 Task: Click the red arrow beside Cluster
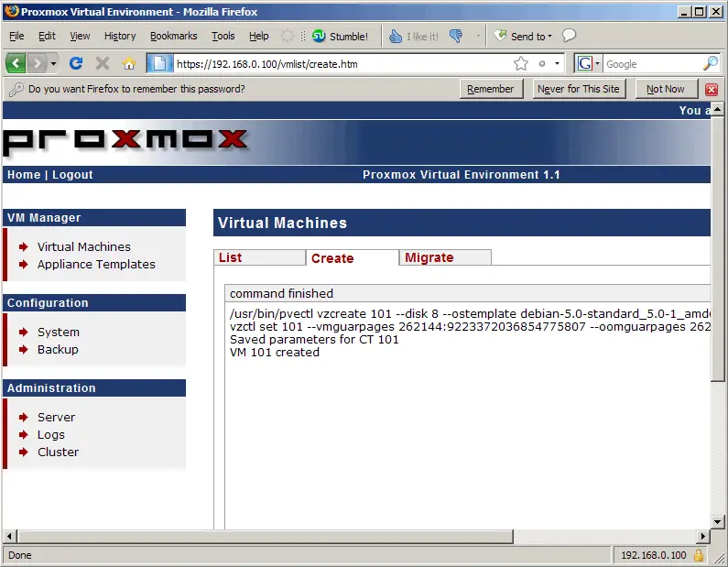tap(24, 452)
